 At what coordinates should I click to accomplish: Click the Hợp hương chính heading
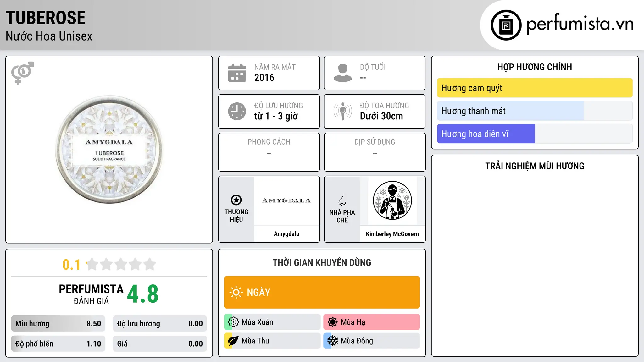coord(535,67)
